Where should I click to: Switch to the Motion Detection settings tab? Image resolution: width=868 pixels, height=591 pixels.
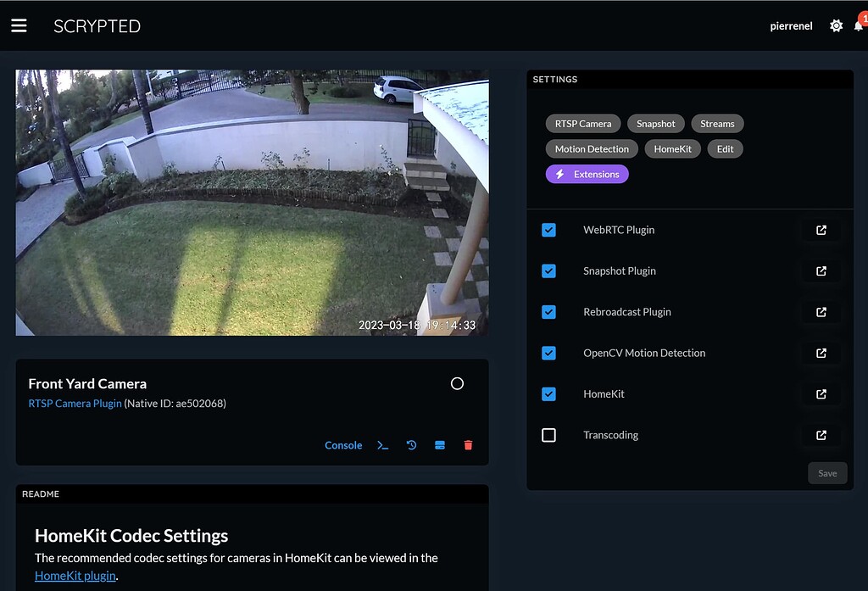coord(591,148)
